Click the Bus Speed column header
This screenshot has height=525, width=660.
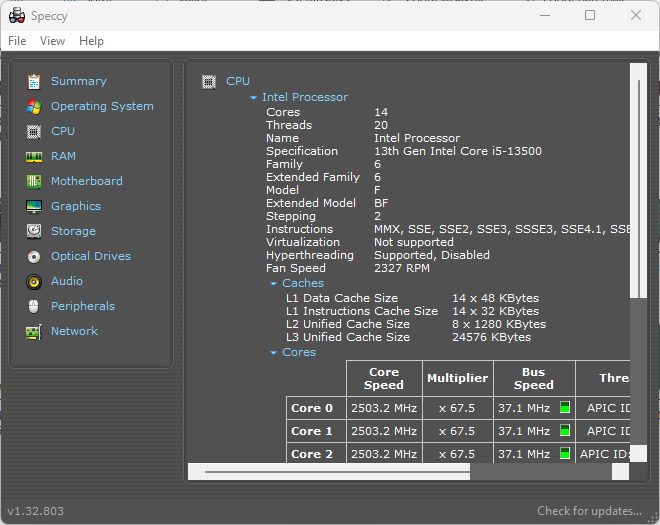point(534,378)
